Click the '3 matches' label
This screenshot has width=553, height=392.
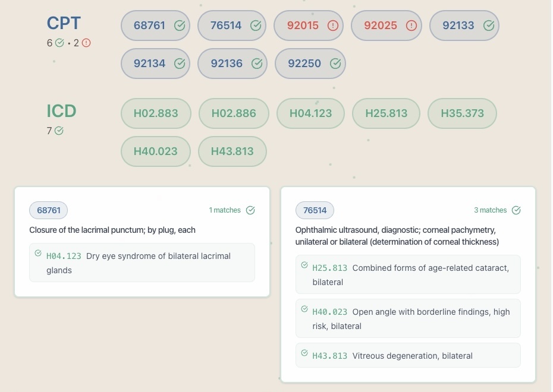click(x=490, y=210)
